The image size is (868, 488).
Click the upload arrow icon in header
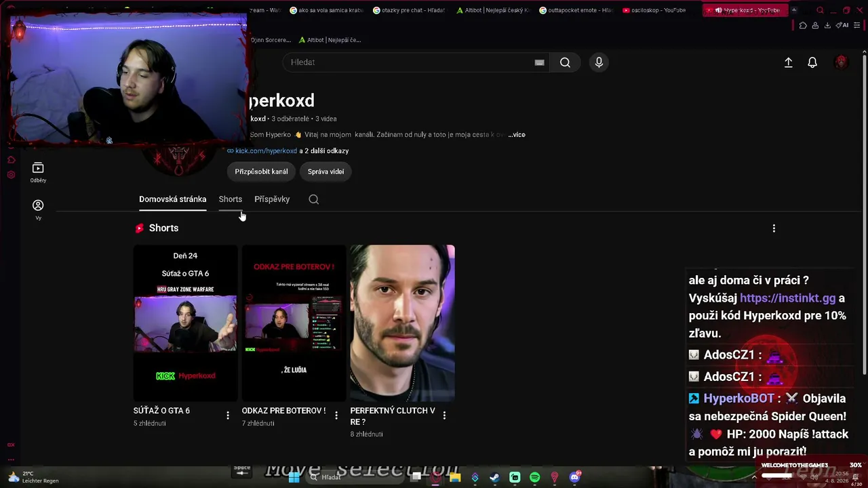[788, 62]
